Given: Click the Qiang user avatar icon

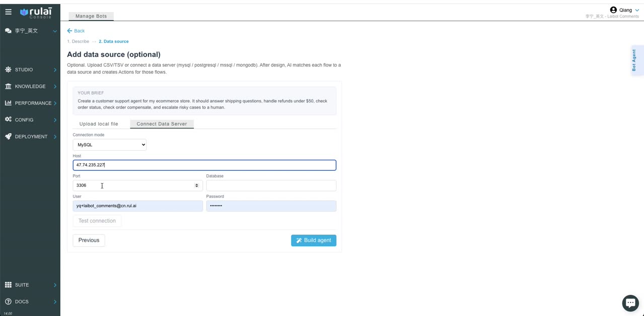Looking at the screenshot, I should (613, 10).
